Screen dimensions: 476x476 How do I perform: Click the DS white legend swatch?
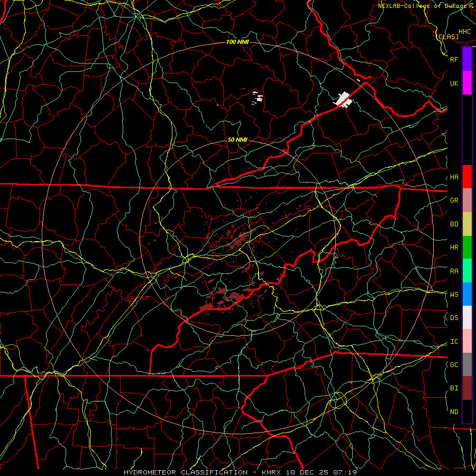(x=467, y=317)
